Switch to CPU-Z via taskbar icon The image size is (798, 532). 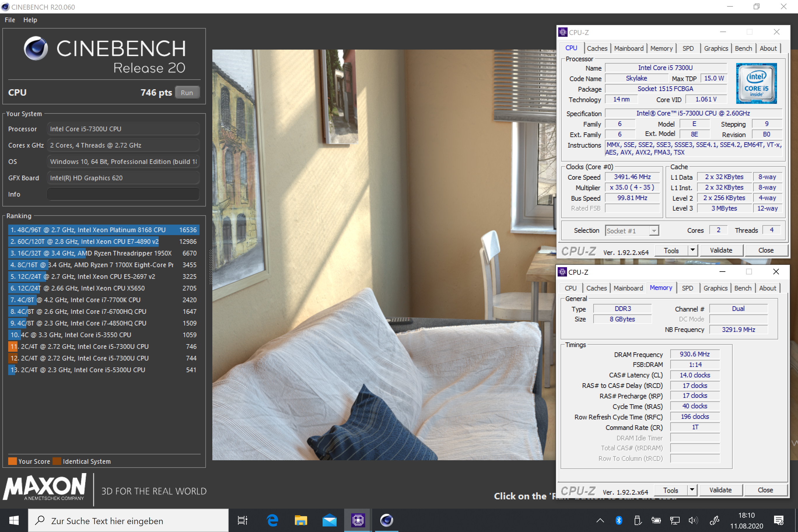pyautogui.click(x=358, y=520)
